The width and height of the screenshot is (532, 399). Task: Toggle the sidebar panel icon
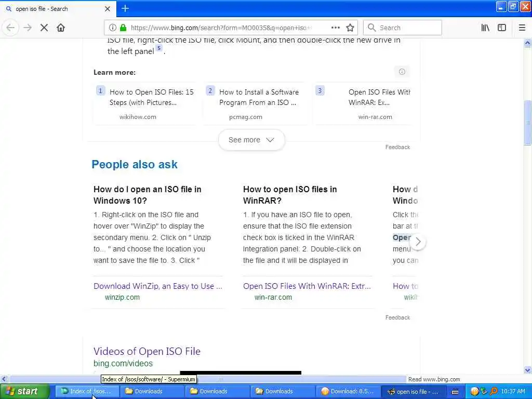(x=502, y=28)
